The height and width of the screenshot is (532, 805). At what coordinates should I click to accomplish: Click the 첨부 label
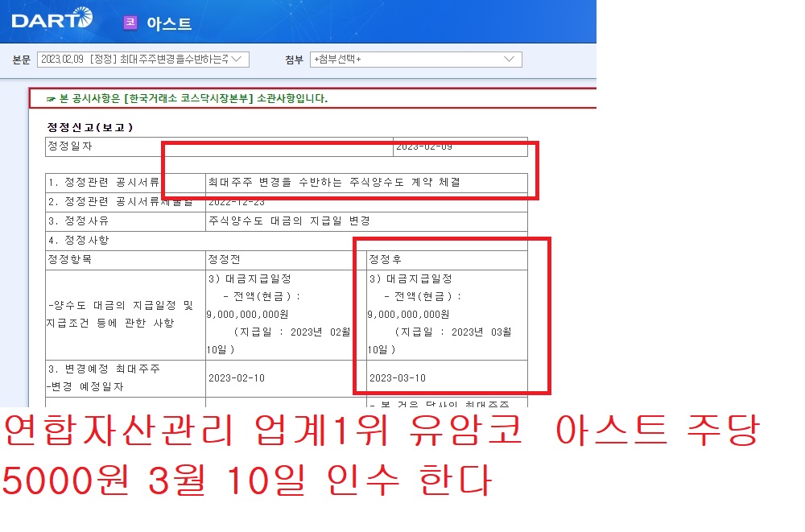(x=294, y=60)
